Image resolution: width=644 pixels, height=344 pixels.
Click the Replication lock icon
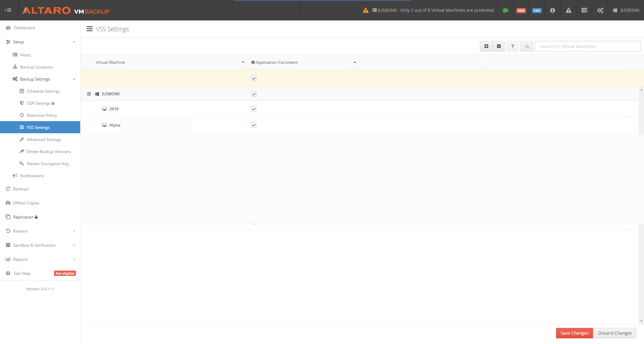pos(36,217)
